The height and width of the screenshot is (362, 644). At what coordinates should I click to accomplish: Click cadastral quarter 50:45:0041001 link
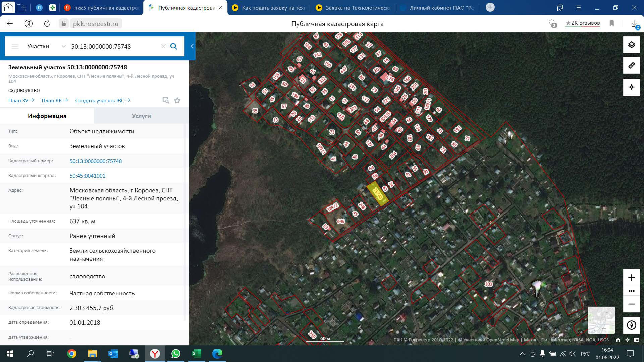pyautogui.click(x=87, y=176)
